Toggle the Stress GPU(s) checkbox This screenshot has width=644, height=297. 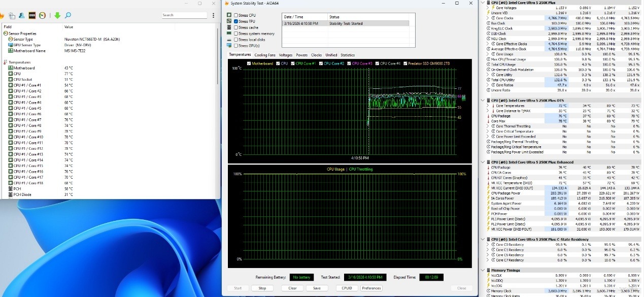(236, 46)
